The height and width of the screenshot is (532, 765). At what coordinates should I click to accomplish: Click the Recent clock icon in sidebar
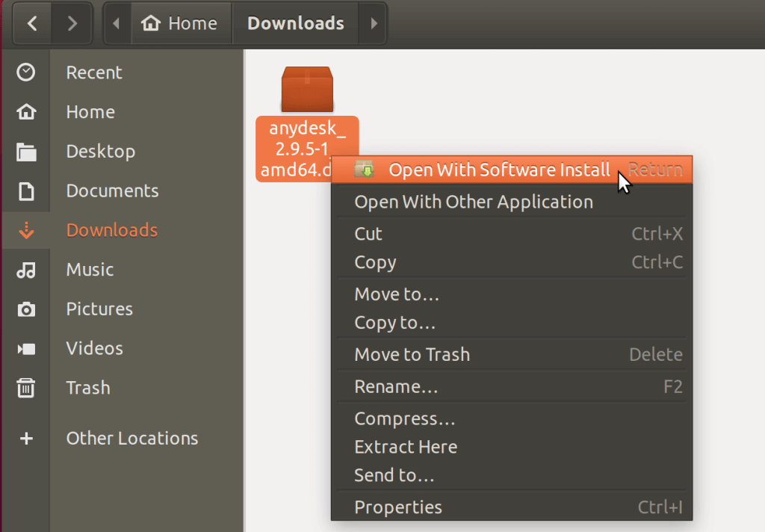[26, 72]
